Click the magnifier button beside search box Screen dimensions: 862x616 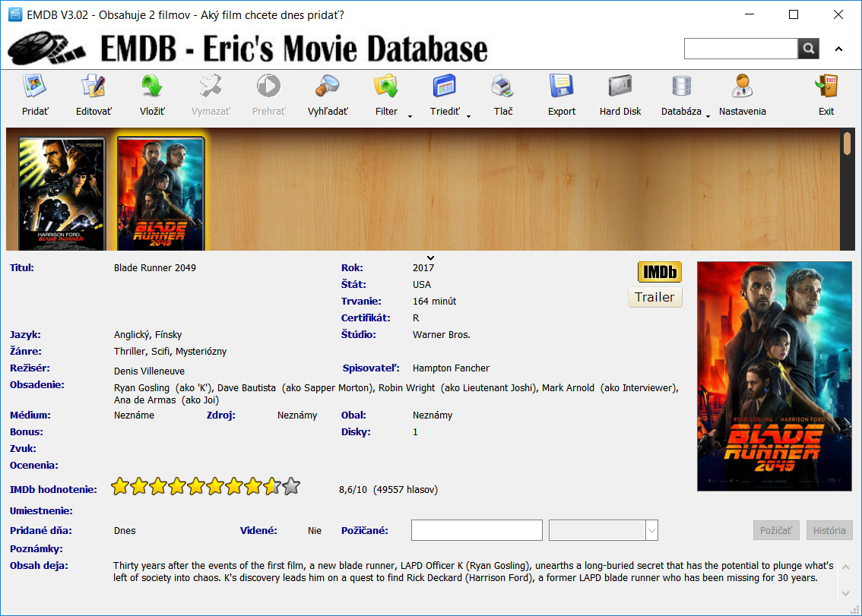(x=808, y=49)
